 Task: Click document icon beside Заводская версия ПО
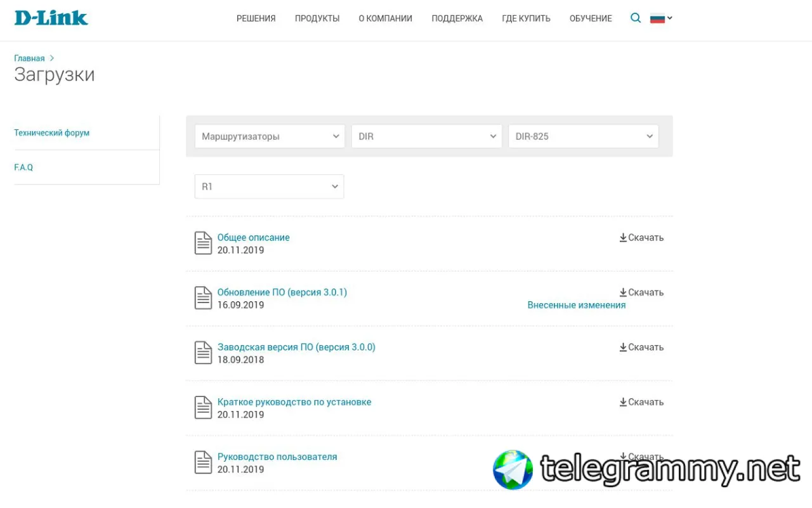click(203, 353)
